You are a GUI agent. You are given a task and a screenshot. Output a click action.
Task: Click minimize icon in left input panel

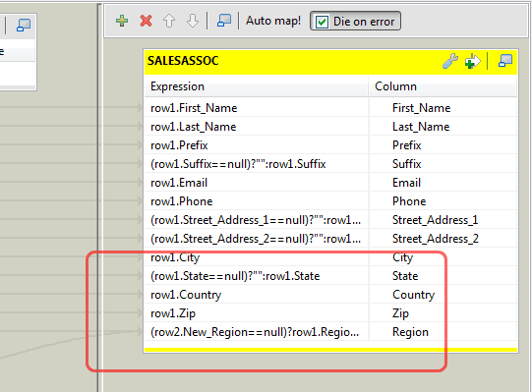tap(24, 25)
